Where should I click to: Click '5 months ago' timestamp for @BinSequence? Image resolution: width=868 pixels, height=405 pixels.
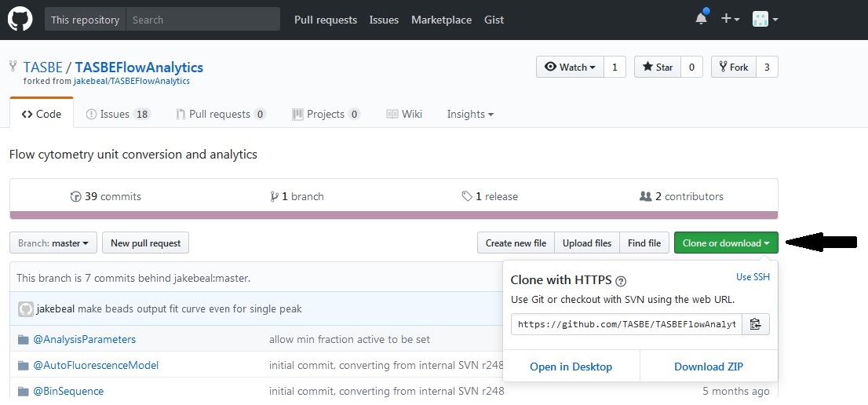point(735,391)
